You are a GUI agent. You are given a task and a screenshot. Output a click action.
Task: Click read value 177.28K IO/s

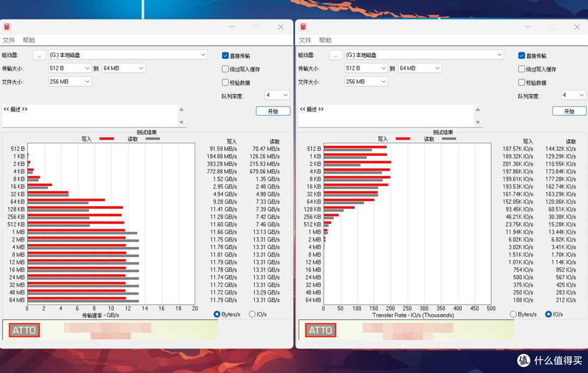coord(561,179)
